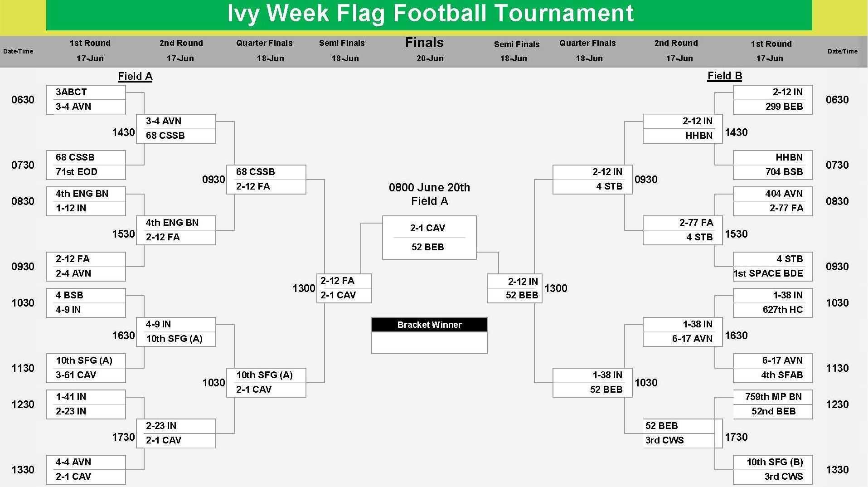Select the Field B heading
The image size is (868, 487).
pos(725,76)
